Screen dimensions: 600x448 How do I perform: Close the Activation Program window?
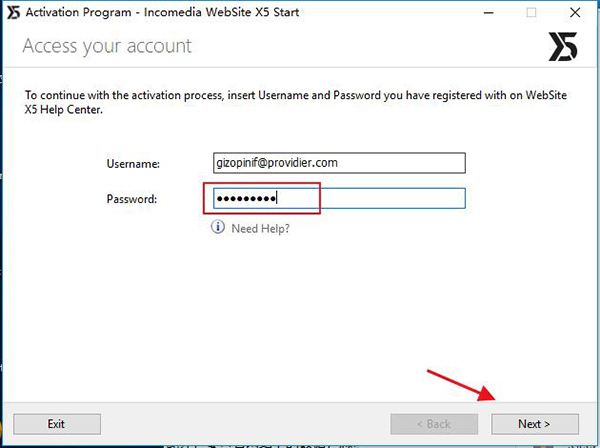click(x=577, y=13)
